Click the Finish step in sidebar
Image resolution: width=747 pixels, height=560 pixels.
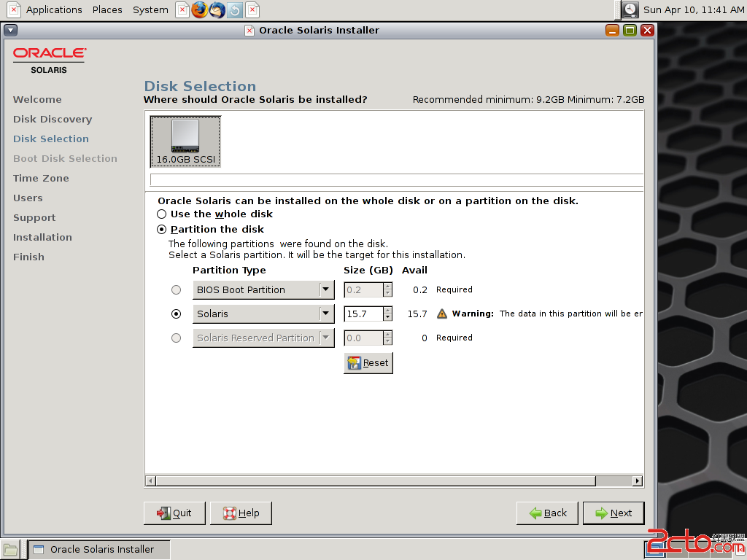click(28, 257)
